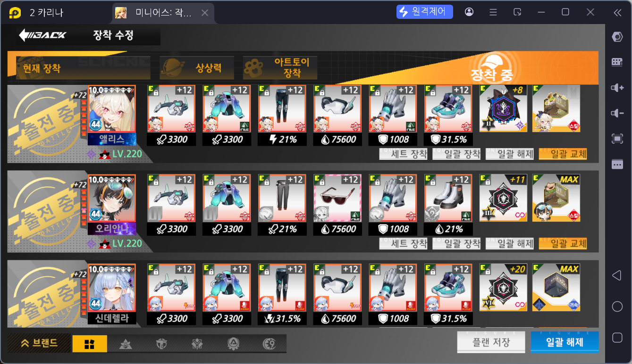
Task: Click Android back triangle in sidebar
Action: 617,276
